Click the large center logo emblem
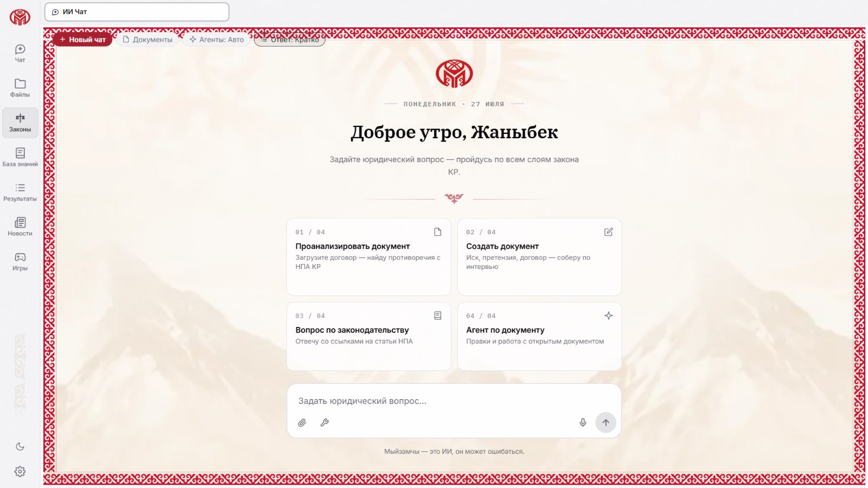The height and width of the screenshot is (488, 868). click(454, 74)
